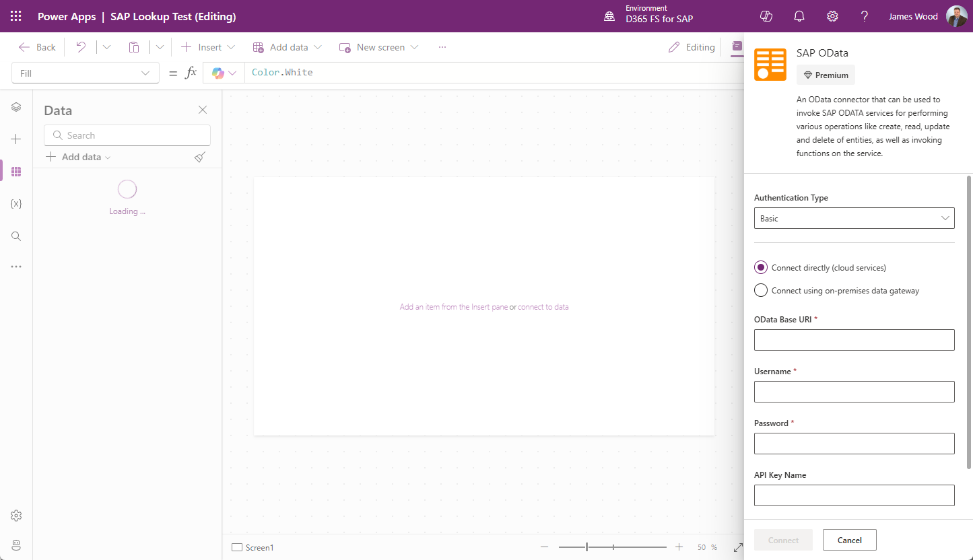973x560 pixels.
Task: Click the Paste clipboard icon
Action: point(134,47)
